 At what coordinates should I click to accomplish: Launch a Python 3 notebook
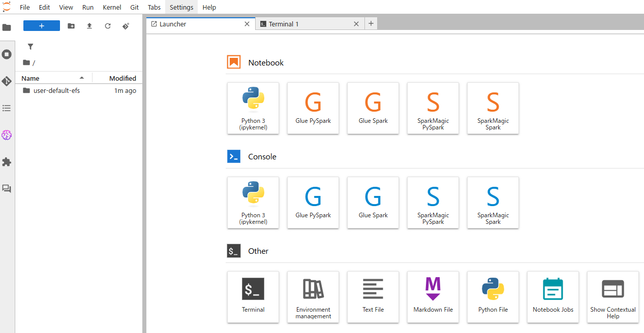click(253, 108)
